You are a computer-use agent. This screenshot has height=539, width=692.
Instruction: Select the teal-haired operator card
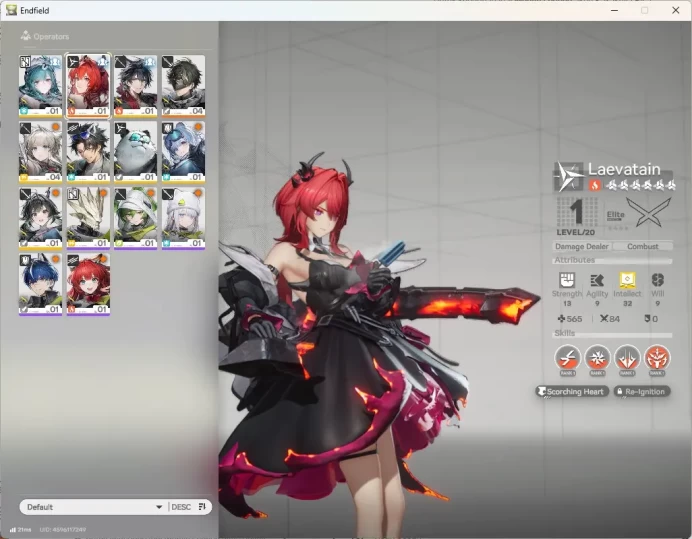point(41,86)
